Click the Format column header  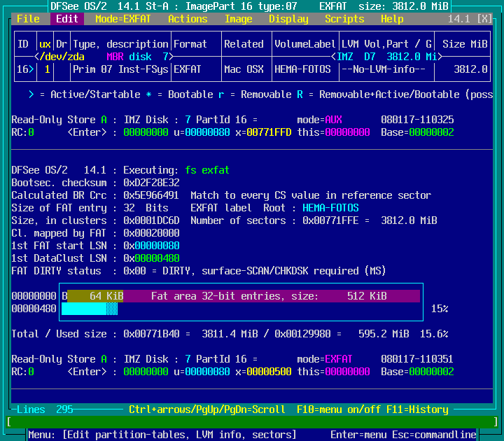pyautogui.click(x=190, y=44)
